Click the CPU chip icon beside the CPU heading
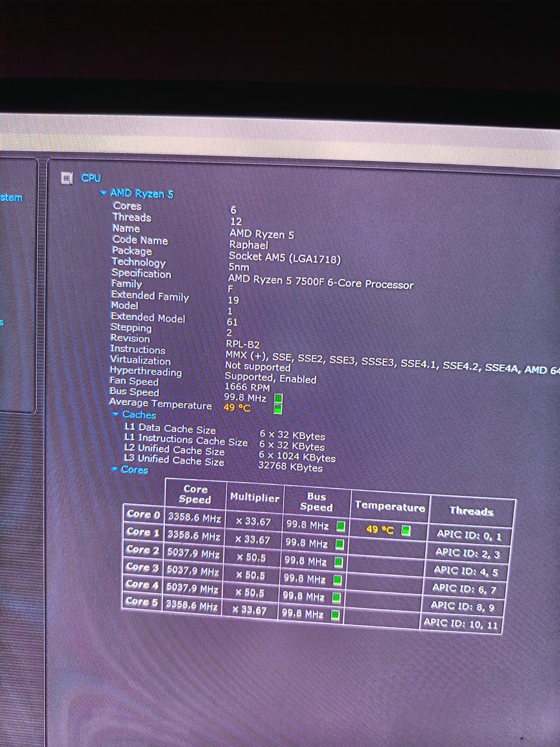Screen dimensions: 560x747 pyautogui.click(x=68, y=178)
